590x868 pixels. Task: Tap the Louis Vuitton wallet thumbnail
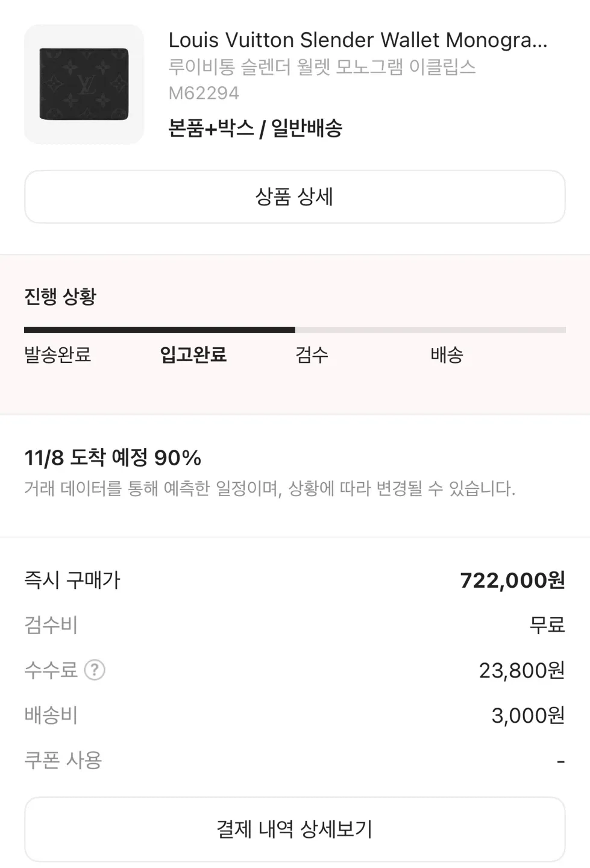pos(84,84)
